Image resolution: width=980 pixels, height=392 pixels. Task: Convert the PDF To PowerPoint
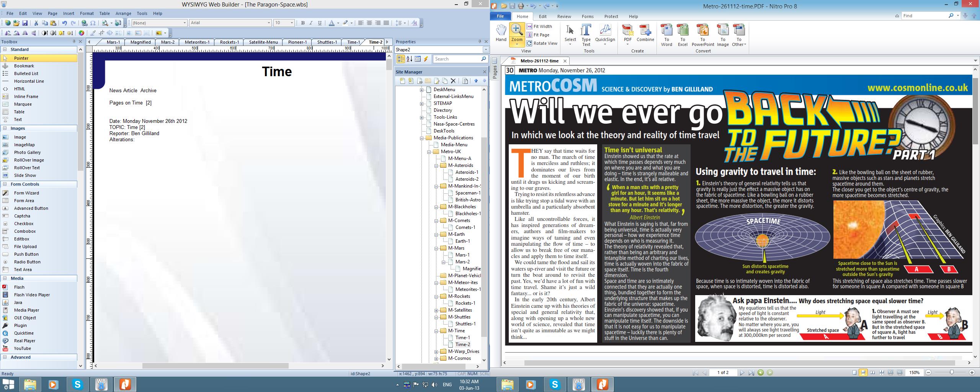(x=702, y=35)
